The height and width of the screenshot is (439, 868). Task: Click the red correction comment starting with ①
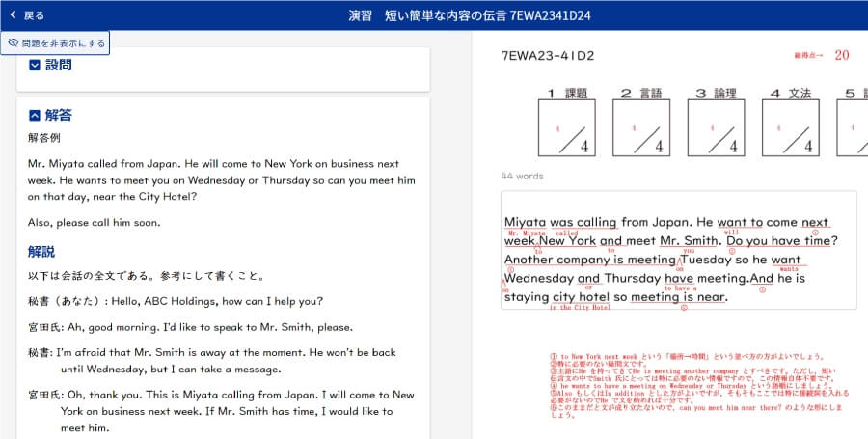click(x=687, y=357)
